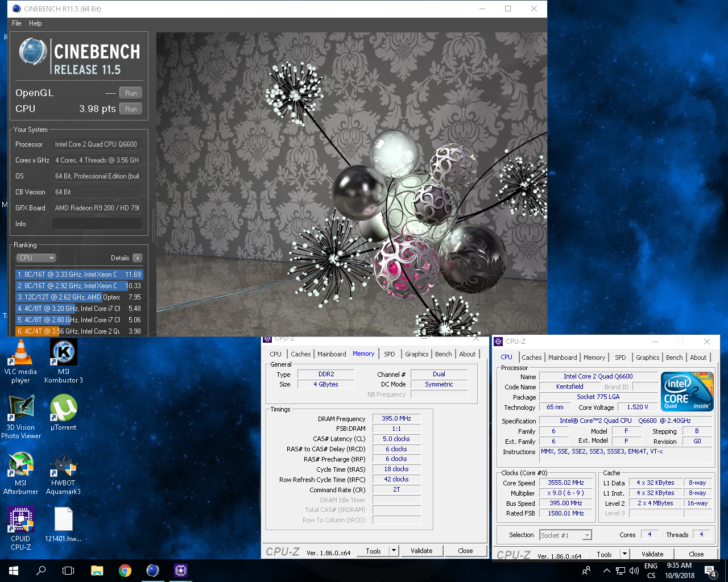Click Tools button in Memory CPU-Z window
Screen dimensions: 728x582
pos(373,551)
